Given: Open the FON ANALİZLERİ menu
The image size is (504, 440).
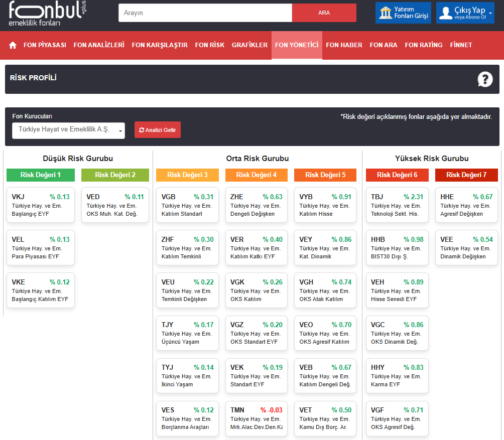Looking at the screenshot, I should pos(99,45).
